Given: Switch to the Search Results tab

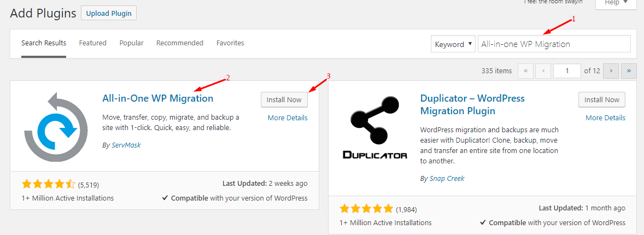Looking at the screenshot, I should (44, 43).
